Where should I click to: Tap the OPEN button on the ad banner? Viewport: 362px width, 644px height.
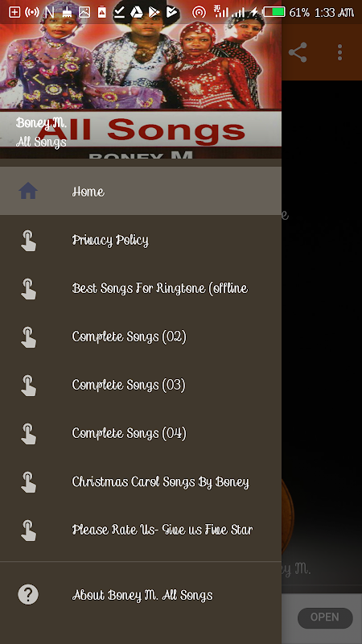pyautogui.click(x=325, y=617)
